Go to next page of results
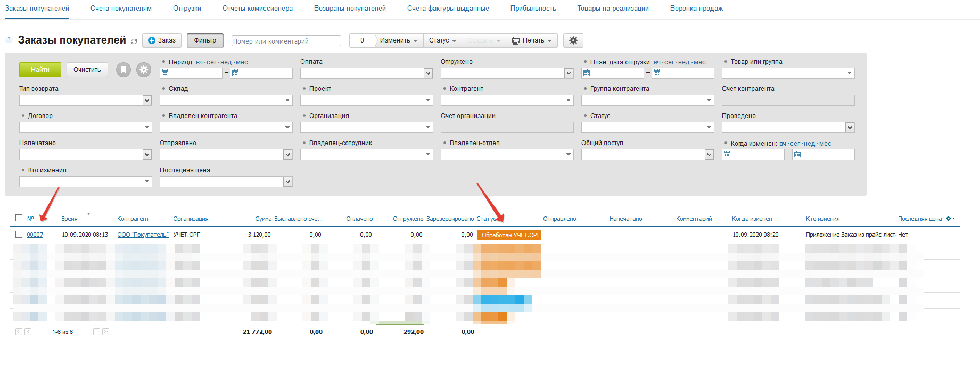 [x=96, y=332]
